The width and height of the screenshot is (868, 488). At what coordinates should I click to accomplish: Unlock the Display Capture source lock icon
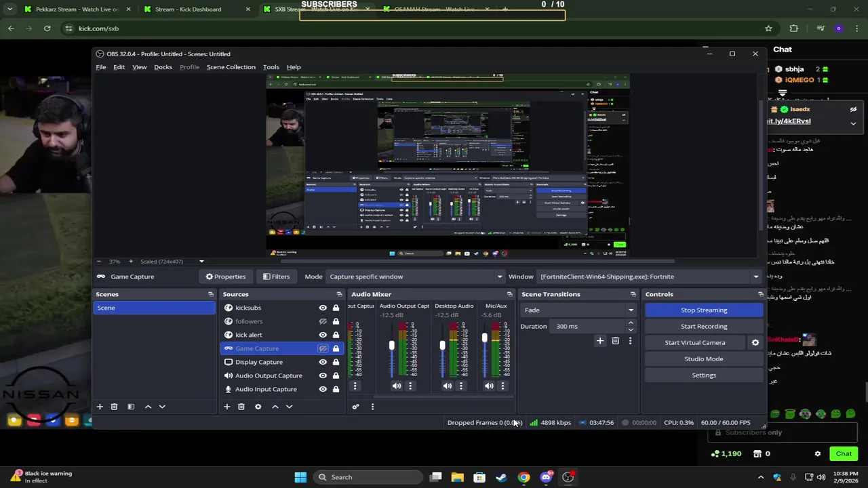click(336, 362)
